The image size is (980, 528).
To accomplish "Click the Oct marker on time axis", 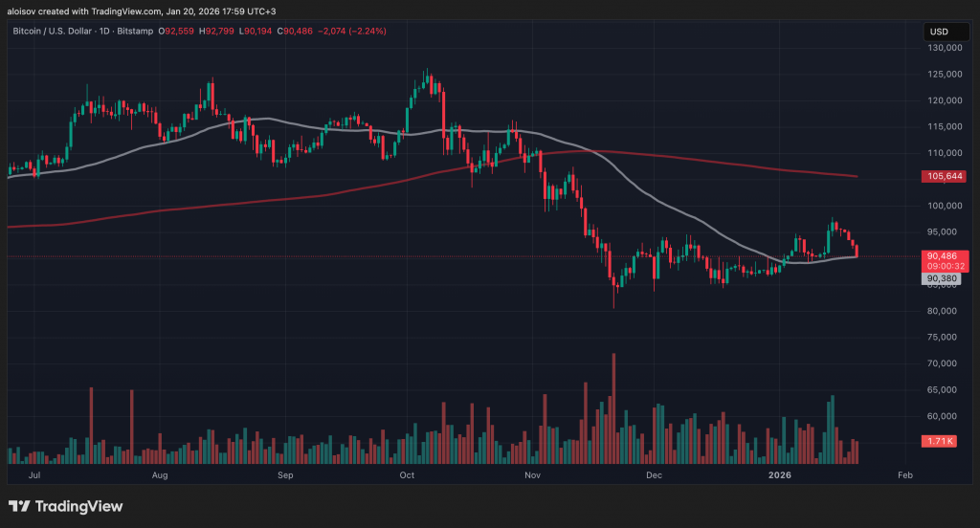I will [x=406, y=473].
